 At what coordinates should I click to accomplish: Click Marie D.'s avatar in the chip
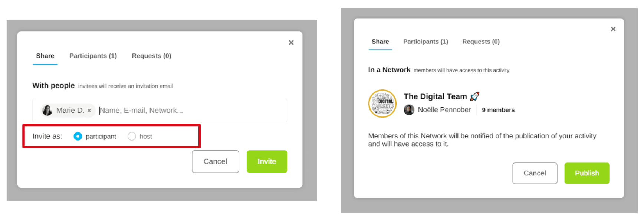(x=47, y=111)
